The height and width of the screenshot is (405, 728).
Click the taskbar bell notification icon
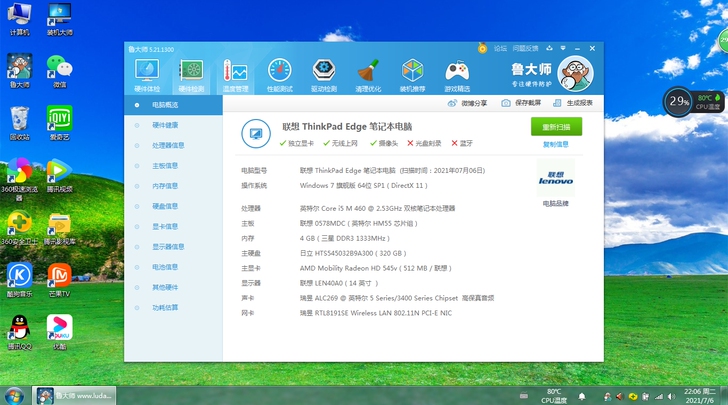(x=581, y=397)
